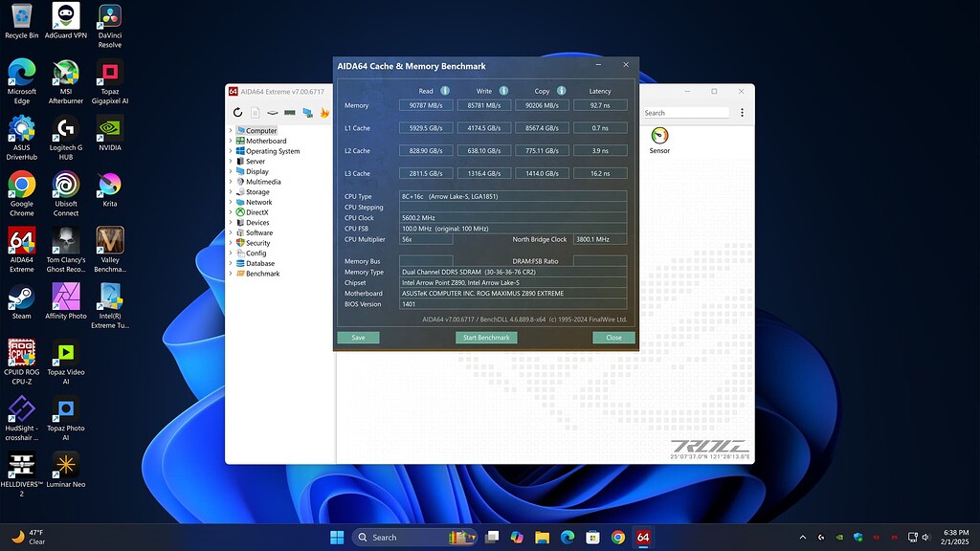Screen dimensions: 980x551
Task: Expand the Motherboard tree node arrow
Action: point(231,141)
